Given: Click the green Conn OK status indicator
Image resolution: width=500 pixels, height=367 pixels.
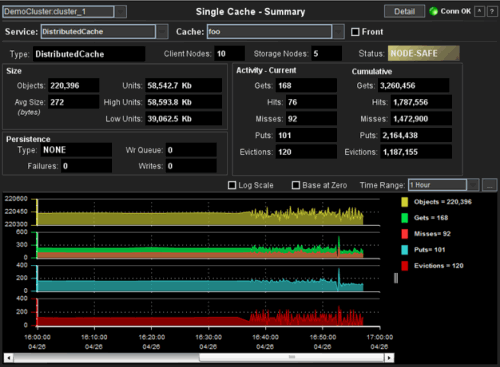Looking at the screenshot, I should point(433,11).
